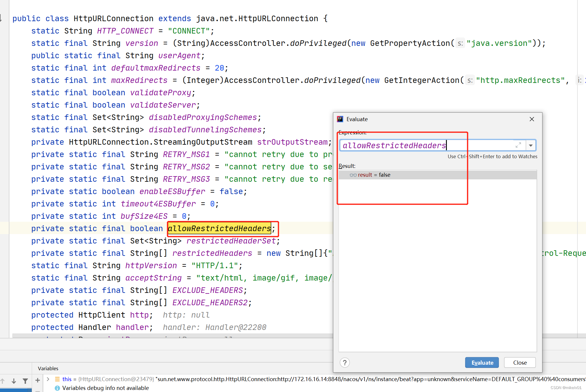This screenshot has width=586, height=392.
Task: Select previous frame up arrow in debugger
Action: pos(2,381)
